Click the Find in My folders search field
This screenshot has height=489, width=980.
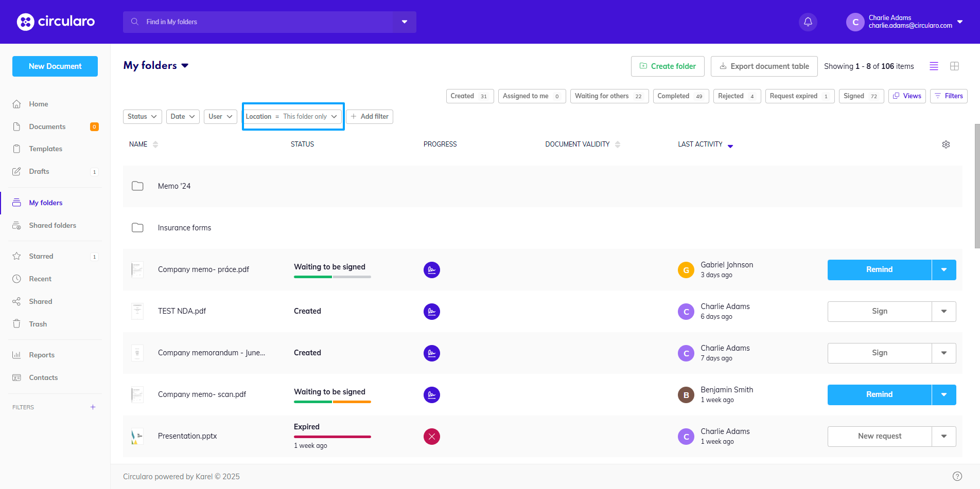tap(257, 22)
